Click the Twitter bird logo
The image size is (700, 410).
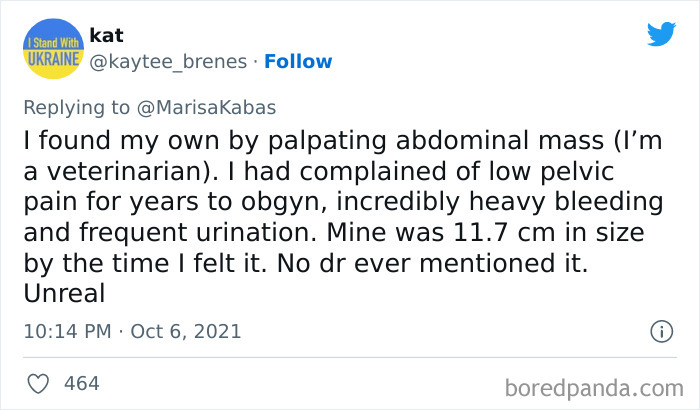tap(661, 34)
